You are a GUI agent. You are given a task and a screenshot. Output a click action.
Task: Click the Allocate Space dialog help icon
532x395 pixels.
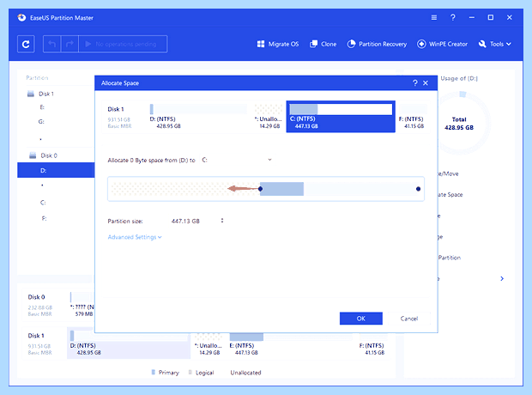[x=415, y=83]
